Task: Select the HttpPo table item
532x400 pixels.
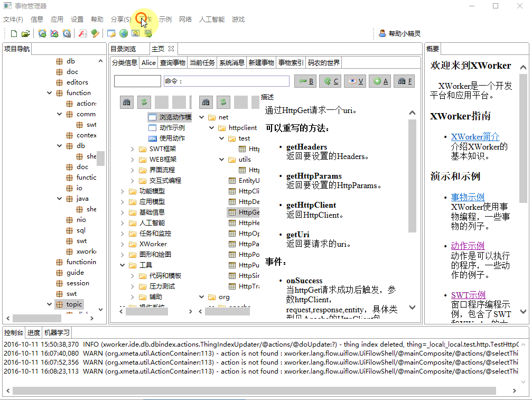Action: tap(244, 255)
